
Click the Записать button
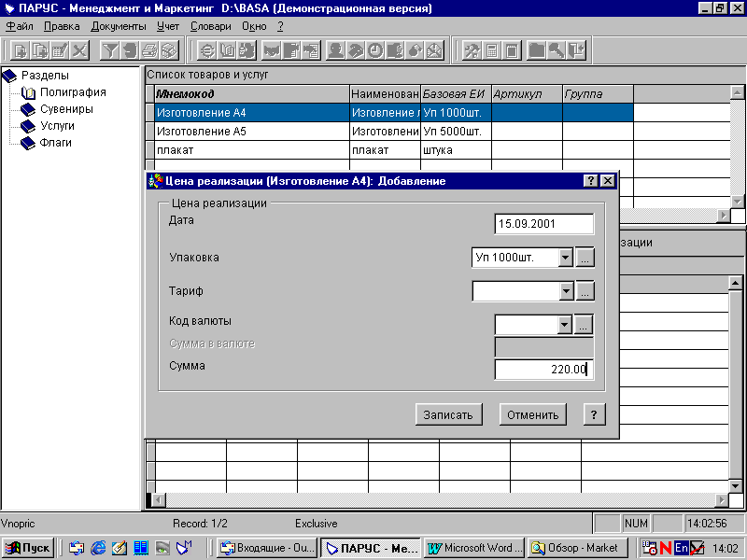tap(448, 414)
